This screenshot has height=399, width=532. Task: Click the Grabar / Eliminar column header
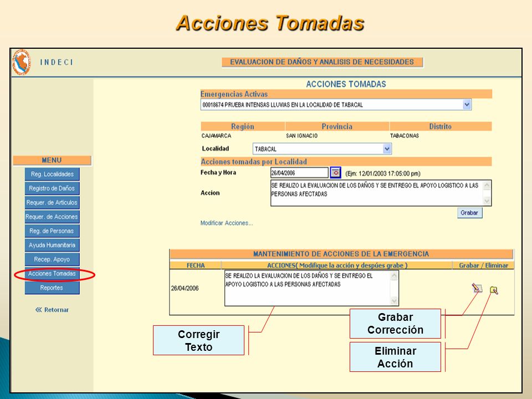[x=483, y=265]
